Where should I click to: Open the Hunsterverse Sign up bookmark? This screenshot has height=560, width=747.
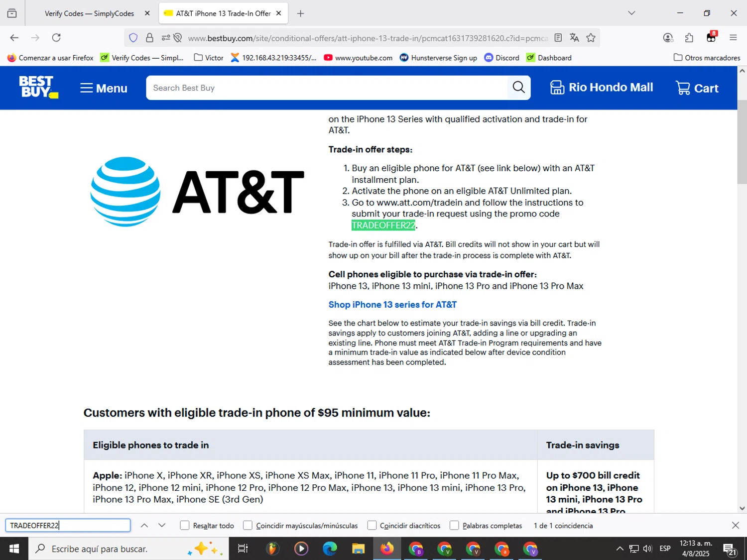[438, 58]
